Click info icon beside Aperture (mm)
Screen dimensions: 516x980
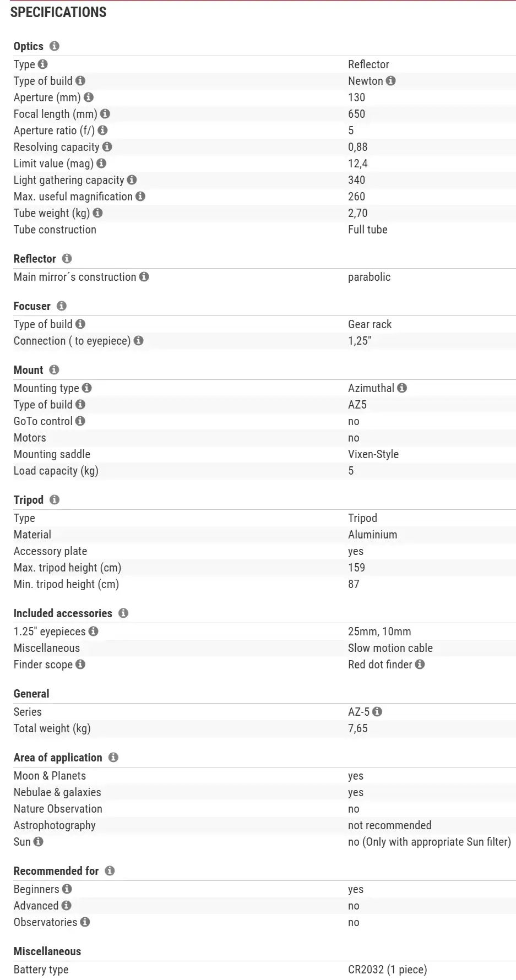(x=89, y=97)
